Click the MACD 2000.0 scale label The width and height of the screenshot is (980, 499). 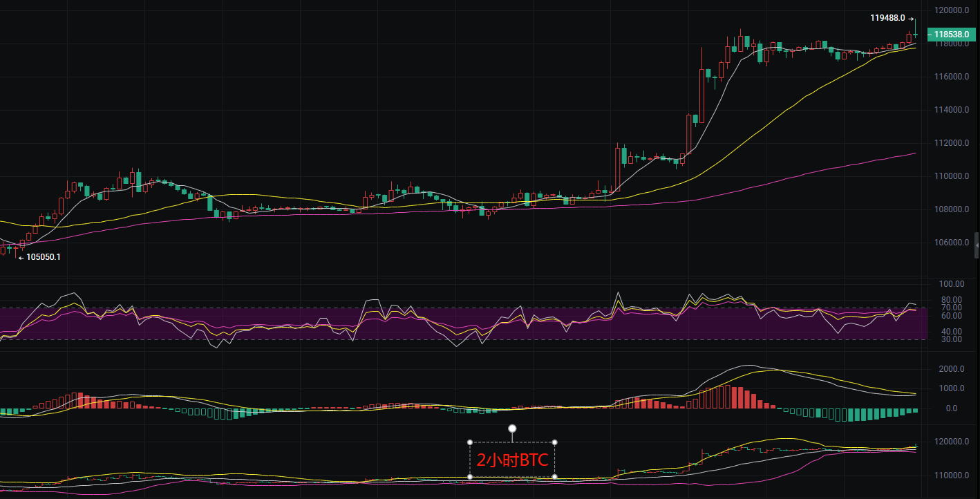(951, 369)
